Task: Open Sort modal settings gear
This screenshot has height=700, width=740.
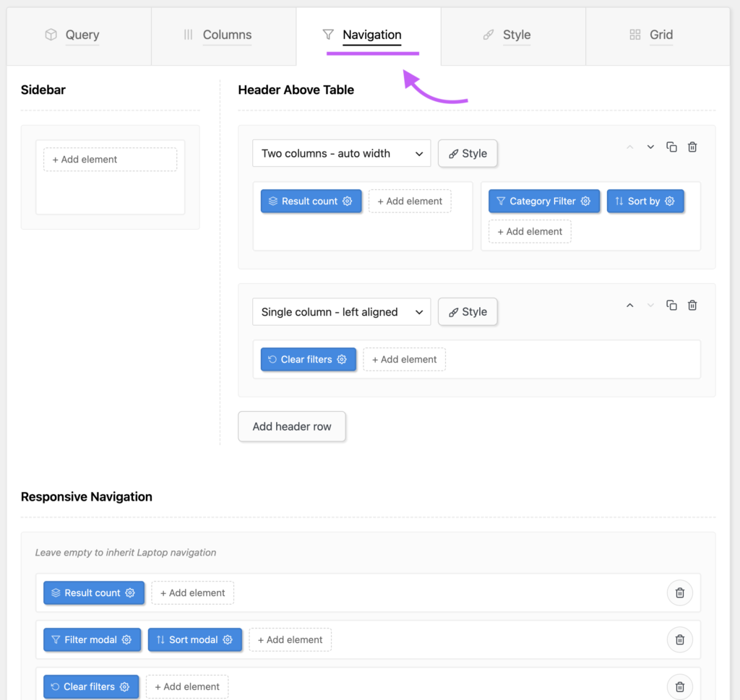Action: click(228, 639)
